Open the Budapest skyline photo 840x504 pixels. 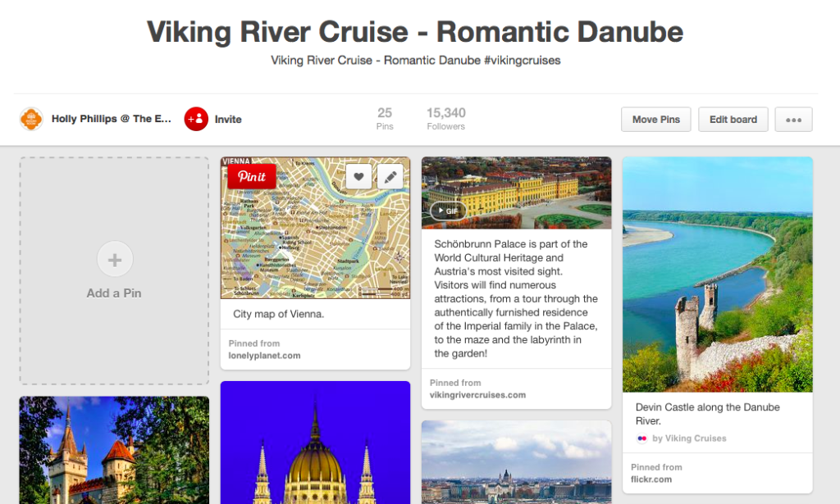[x=517, y=461]
